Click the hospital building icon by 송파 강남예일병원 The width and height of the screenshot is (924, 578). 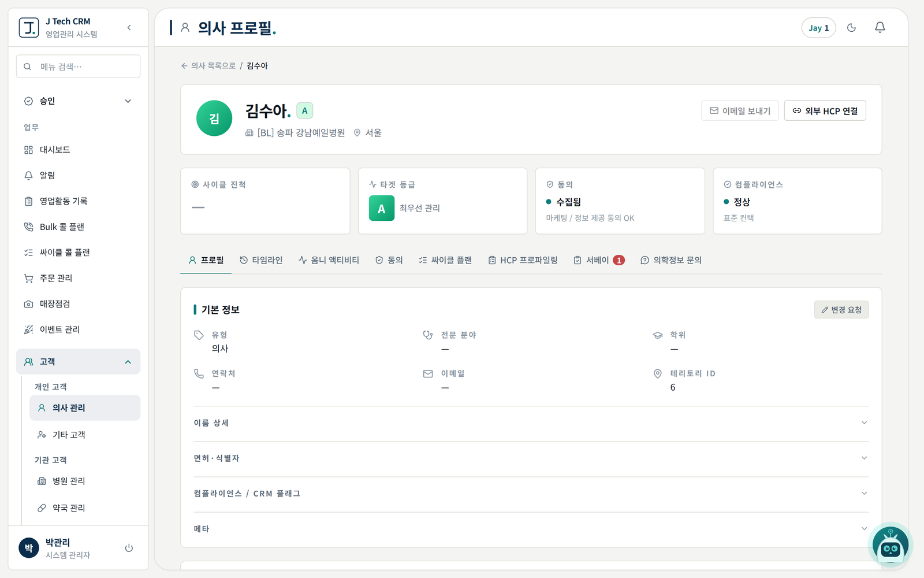coord(249,133)
